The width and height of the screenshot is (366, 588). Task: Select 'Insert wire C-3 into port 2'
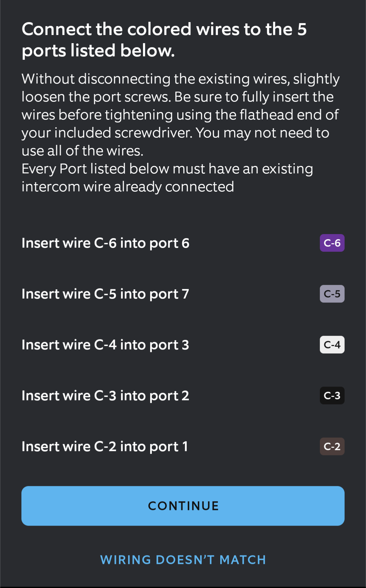point(105,396)
